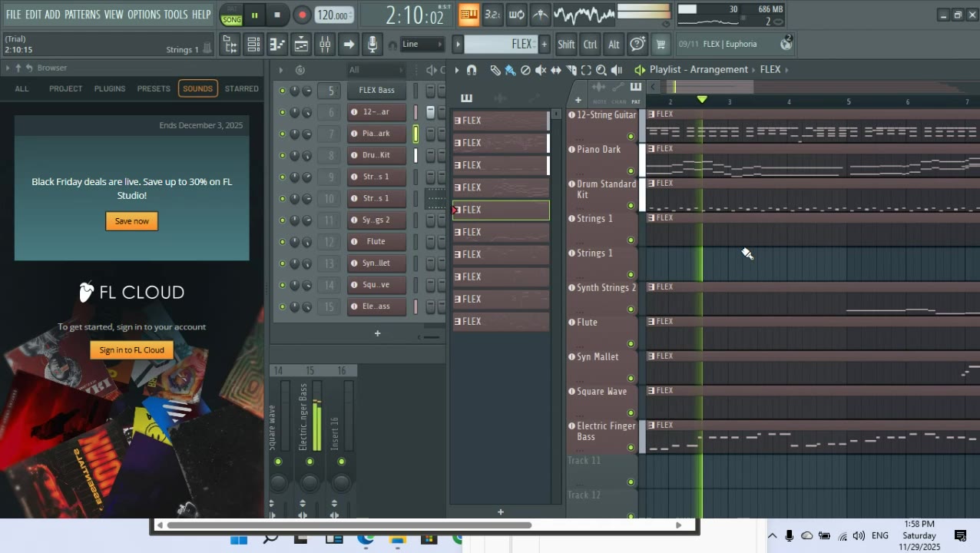The image size is (980, 553).
Task: Open the Syn..llet channel button
Action: 376,263
